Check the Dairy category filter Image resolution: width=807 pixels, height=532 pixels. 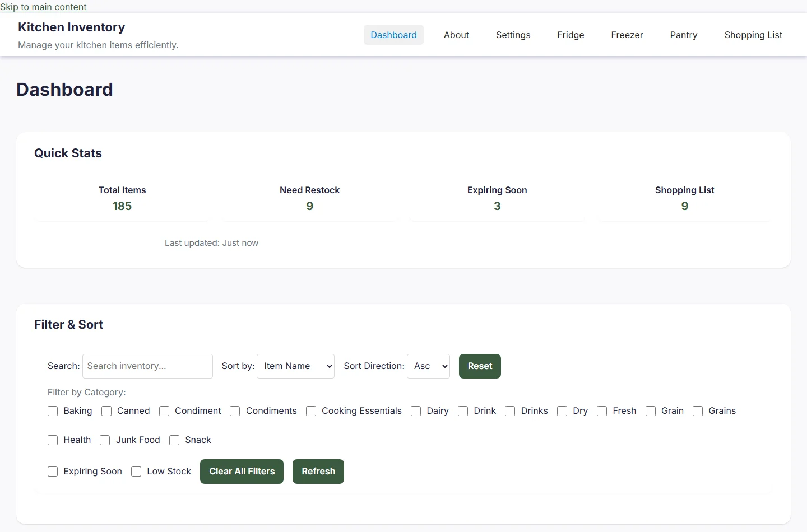tap(416, 411)
